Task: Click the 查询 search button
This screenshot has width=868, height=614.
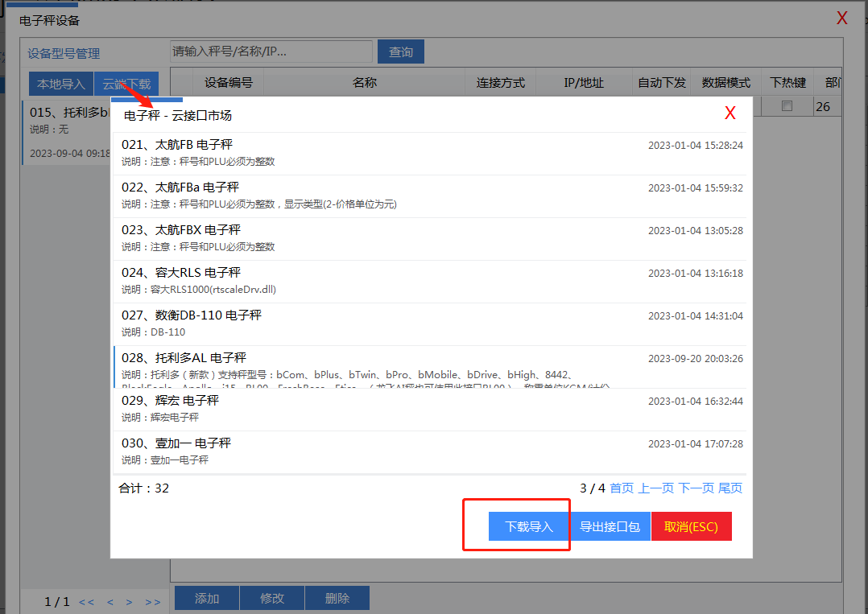Action: [x=401, y=52]
